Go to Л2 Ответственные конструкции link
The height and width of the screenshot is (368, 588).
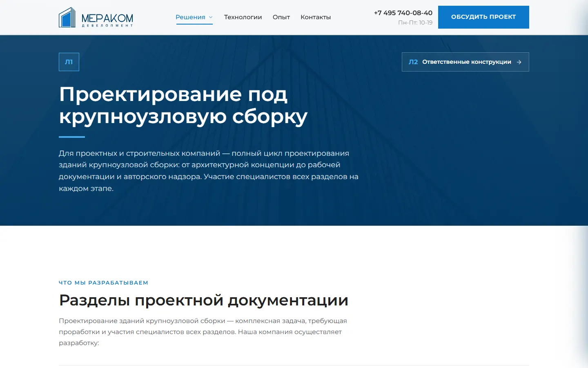click(465, 62)
